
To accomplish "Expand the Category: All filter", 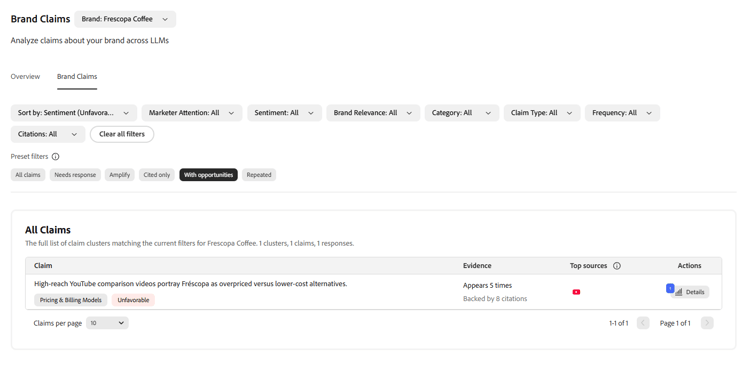I will click(x=462, y=113).
